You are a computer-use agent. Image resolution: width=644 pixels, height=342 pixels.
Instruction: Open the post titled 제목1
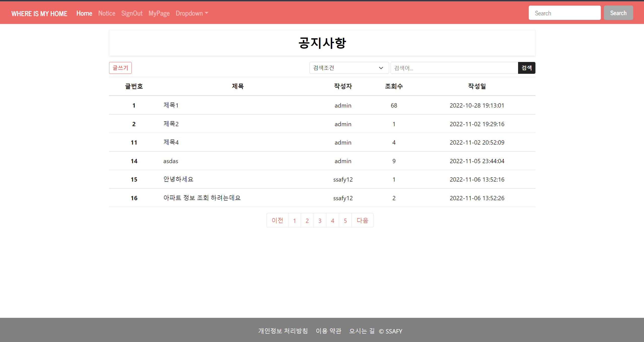[x=171, y=105]
